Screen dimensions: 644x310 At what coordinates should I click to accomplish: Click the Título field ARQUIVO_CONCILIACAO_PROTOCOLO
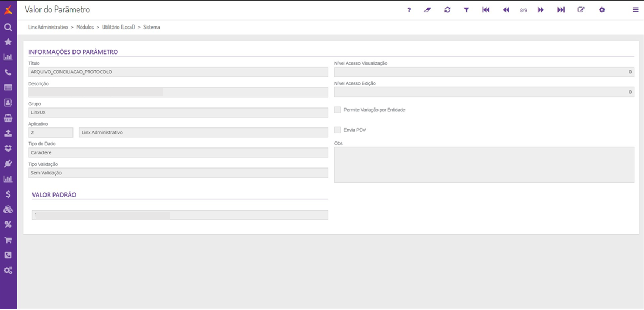pos(178,72)
